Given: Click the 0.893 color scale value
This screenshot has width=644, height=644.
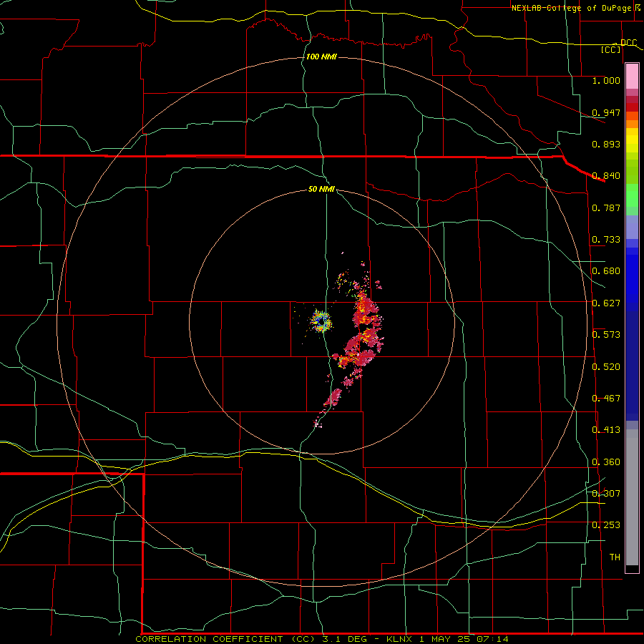Looking at the screenshot, I should click(606, 144).
